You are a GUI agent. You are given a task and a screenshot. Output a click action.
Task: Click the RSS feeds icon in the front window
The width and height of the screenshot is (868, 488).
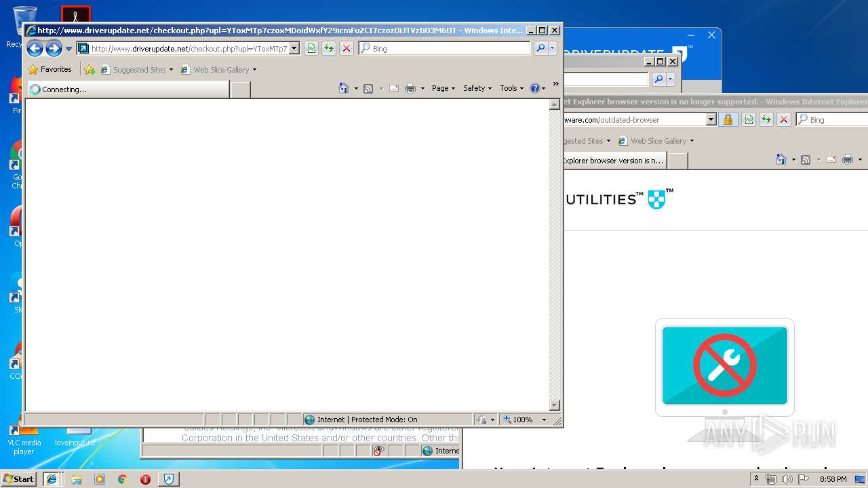tap(368, 88)
